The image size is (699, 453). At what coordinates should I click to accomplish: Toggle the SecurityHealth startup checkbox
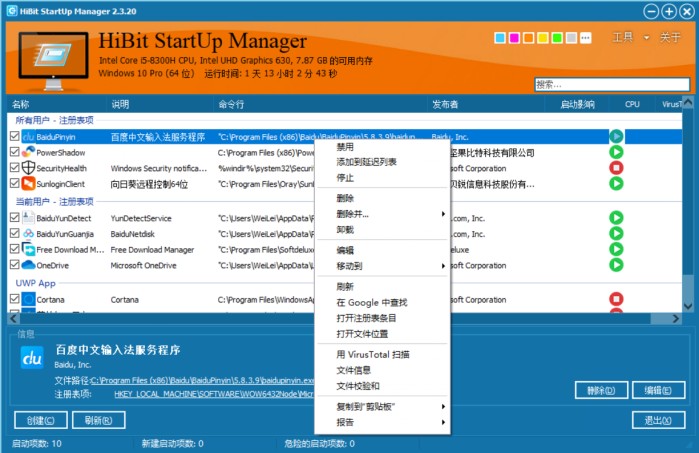tap(14, 169)
